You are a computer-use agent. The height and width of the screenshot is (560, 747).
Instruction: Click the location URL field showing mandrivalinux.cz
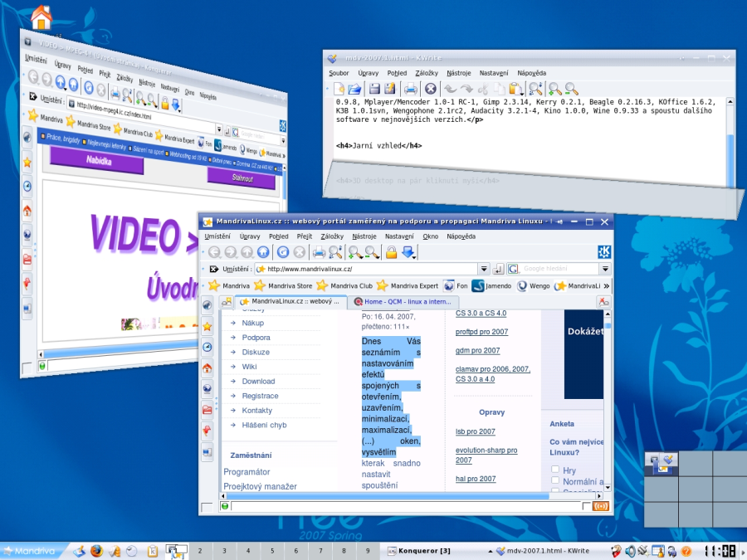point(366,269)
